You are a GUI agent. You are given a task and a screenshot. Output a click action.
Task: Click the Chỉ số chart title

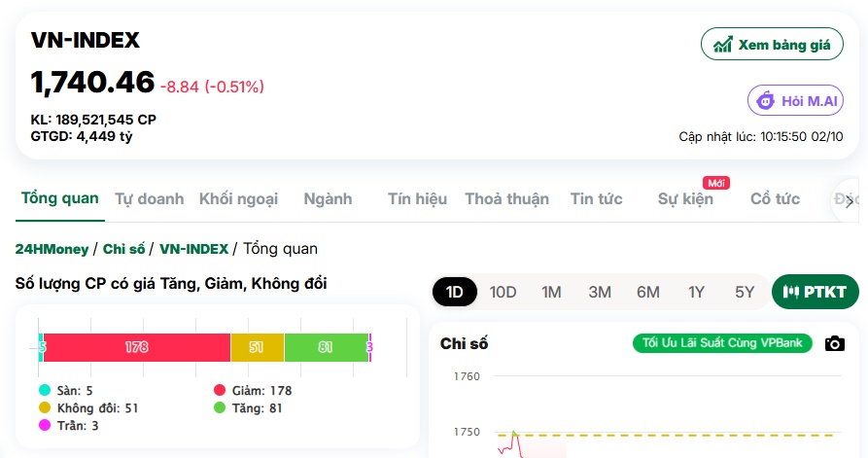464,344
